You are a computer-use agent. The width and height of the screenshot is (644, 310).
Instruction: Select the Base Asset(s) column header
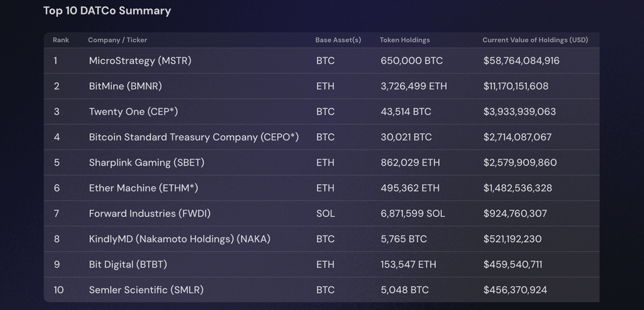click(x=338, y=40)
